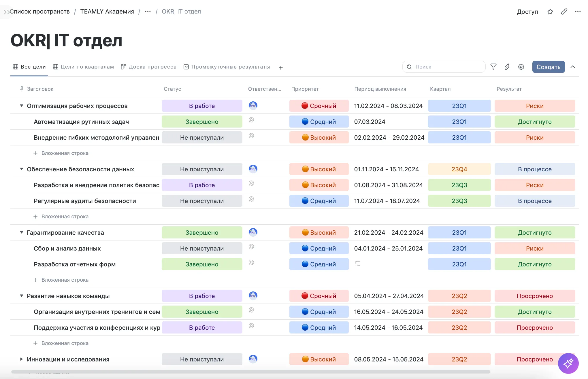Collapse the Гарантирование качества group
Viewport: 588px width, 379px height.
[21, 232]
